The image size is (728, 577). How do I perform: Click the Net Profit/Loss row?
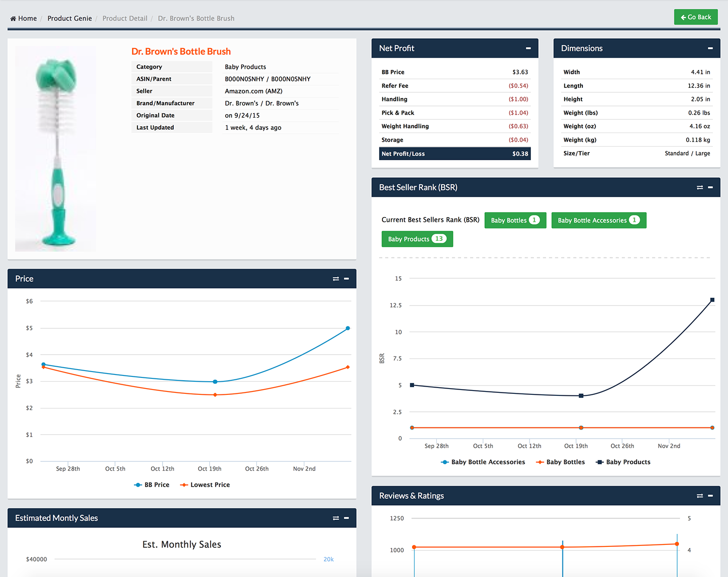[x=455, y=153]
